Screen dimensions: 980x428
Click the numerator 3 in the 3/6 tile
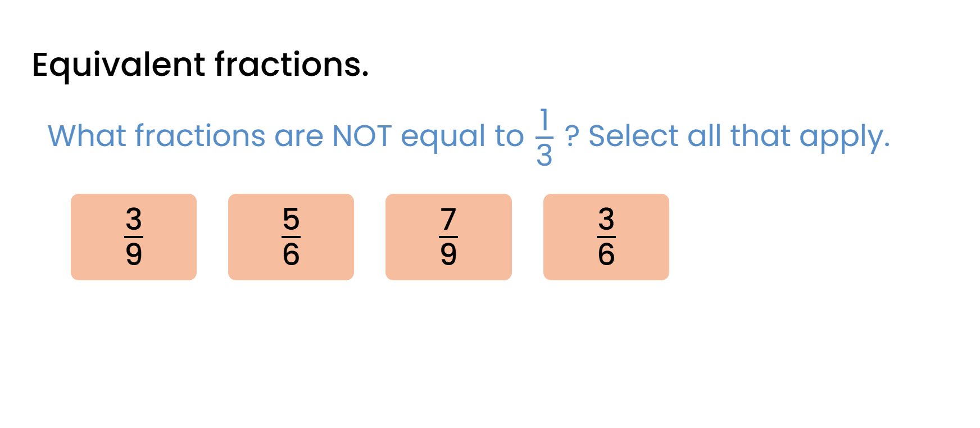[606, 219]
